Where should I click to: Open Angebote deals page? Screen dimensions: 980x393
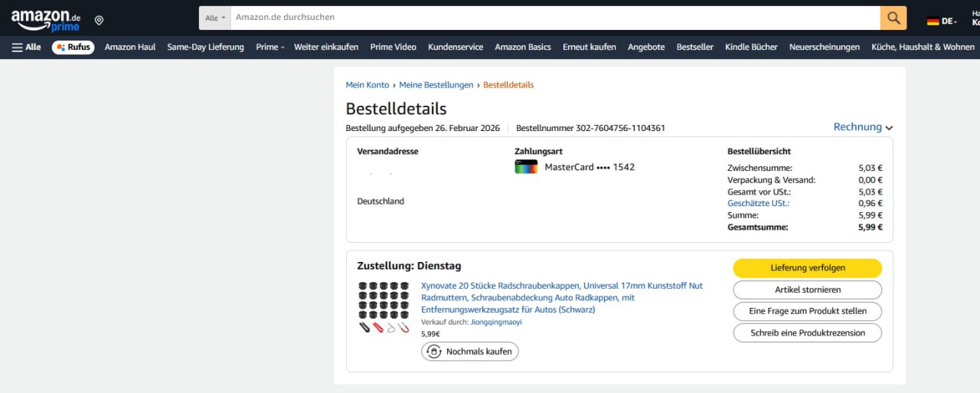(x=646, y=47)
